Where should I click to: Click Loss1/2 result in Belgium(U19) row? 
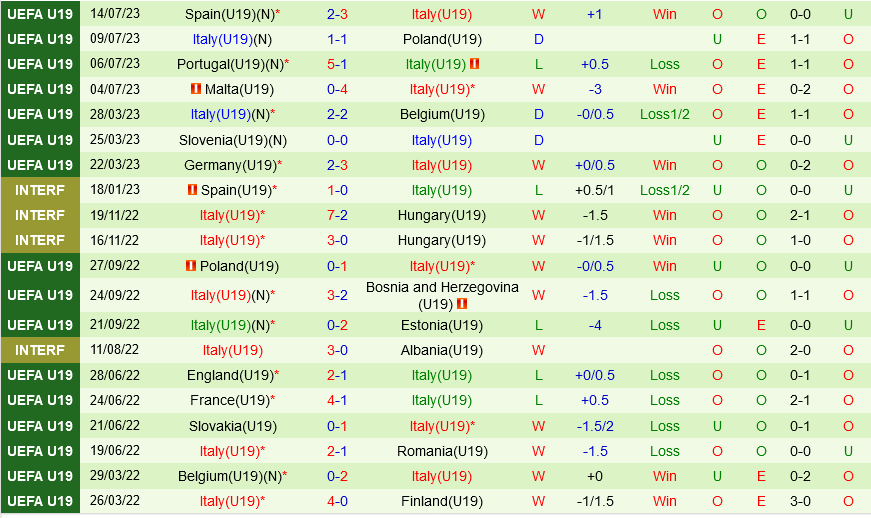pyautogui.click(x=664, y=114)
